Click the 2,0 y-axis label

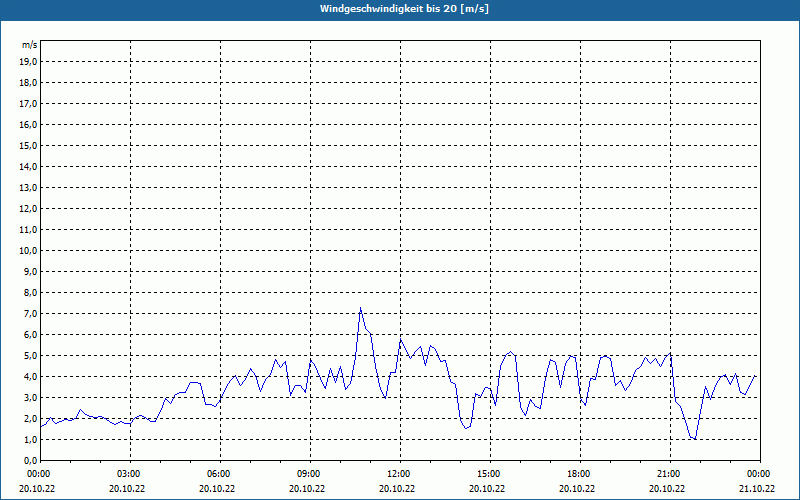[30, 418]
